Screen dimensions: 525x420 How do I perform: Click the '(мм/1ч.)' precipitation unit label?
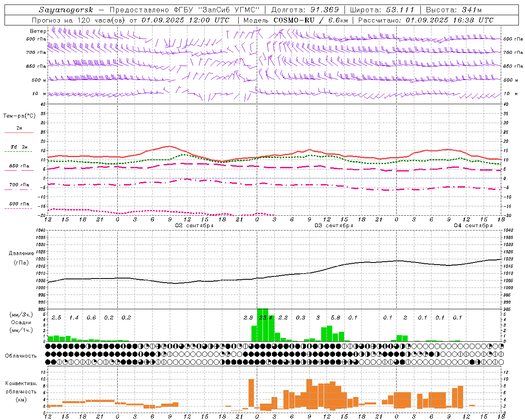(x=21, y=330)
